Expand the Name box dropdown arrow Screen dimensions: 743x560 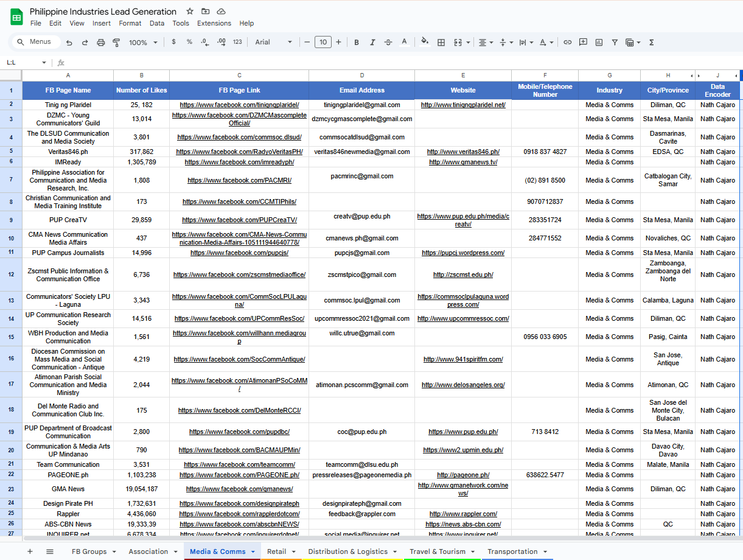(x=44, y=63)
